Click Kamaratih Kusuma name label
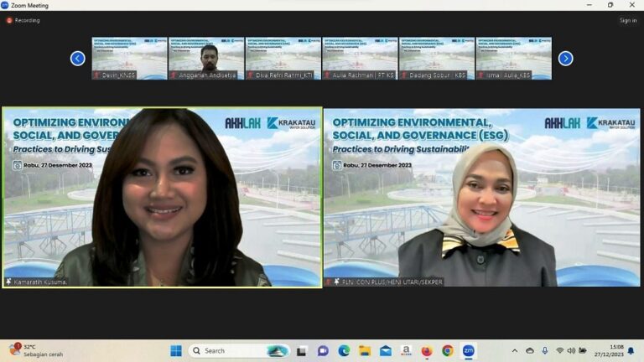 [x=40, y=282]
